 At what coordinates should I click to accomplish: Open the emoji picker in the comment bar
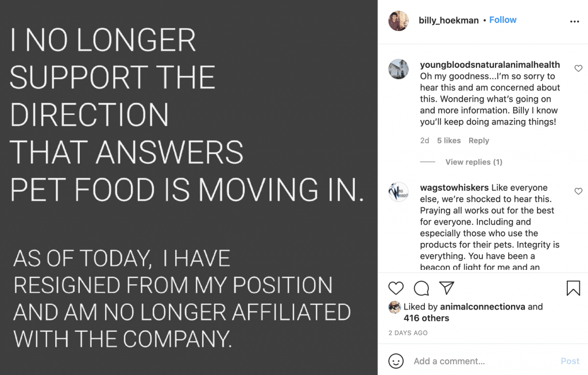396,361
